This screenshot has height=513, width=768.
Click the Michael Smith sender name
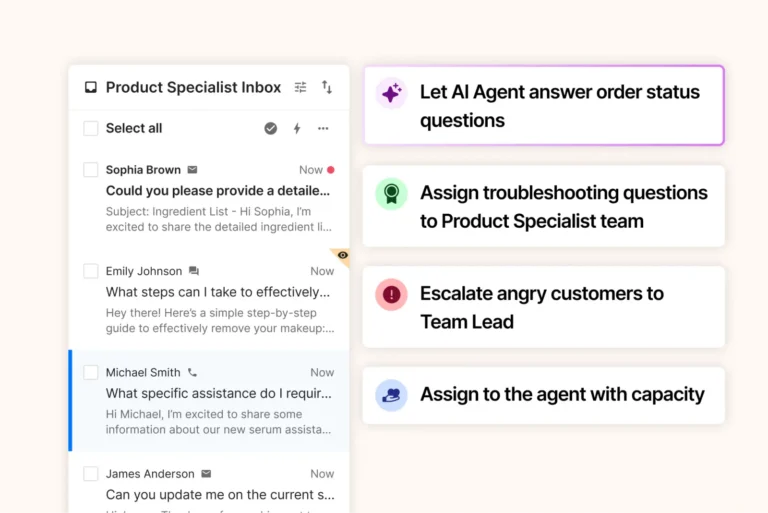tap(143, 372)
